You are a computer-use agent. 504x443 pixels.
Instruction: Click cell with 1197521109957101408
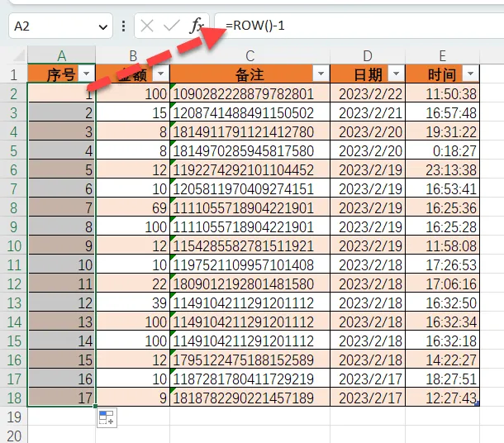pos(250,264)
